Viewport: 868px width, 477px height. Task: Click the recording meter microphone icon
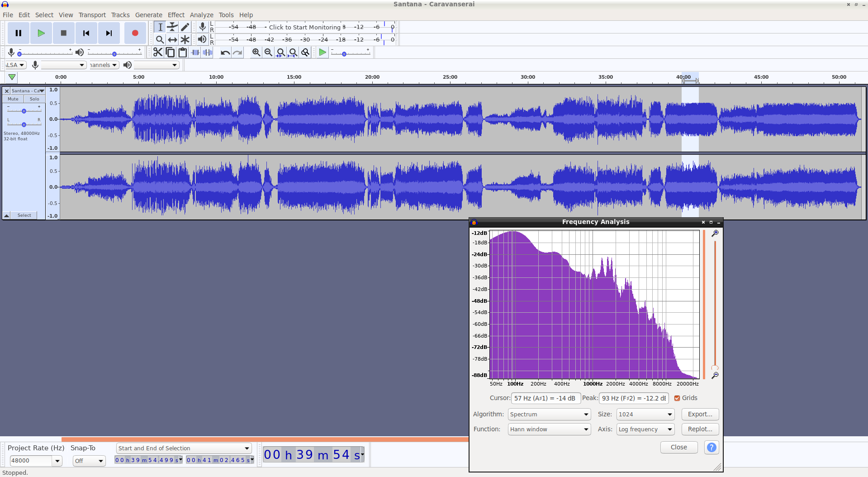click(203, 27)
